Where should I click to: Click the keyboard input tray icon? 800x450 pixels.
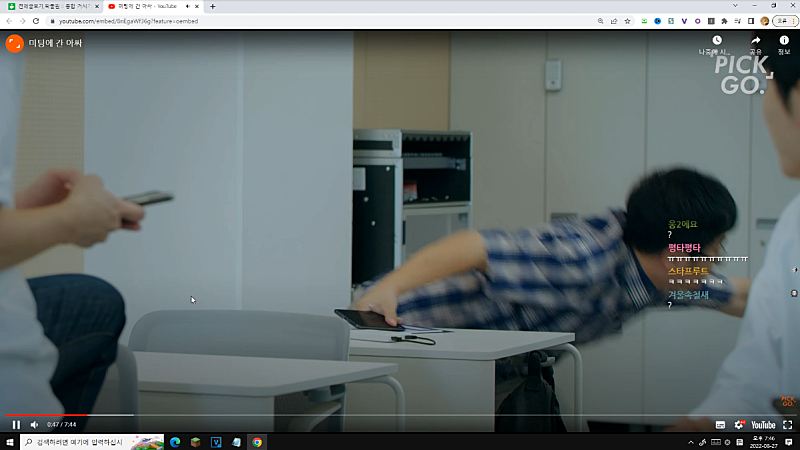pyautogui.click(x=716, y=442)
